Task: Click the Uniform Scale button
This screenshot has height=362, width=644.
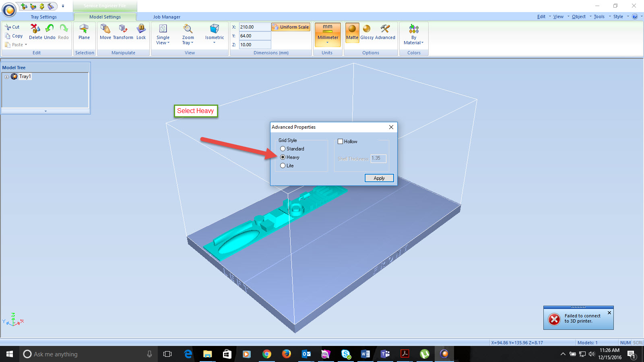Action: pos(291,27)
